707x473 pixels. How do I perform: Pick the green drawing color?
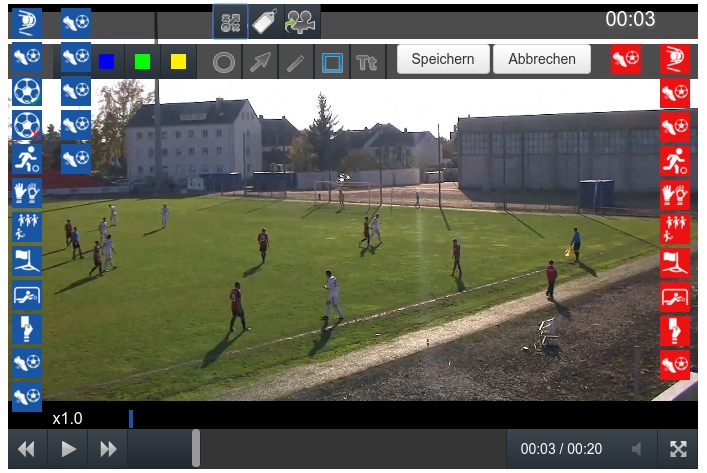click(x=142, y=62)
